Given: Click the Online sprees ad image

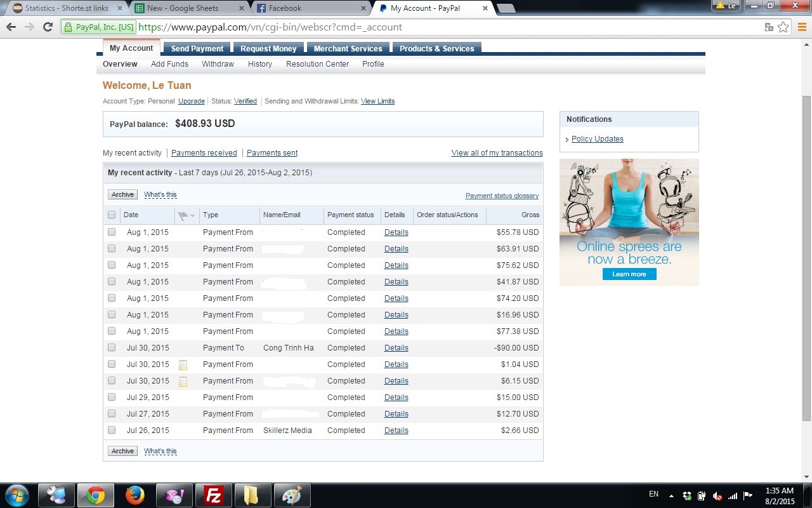Looking at the screenshot, I should tap(629, 222).
